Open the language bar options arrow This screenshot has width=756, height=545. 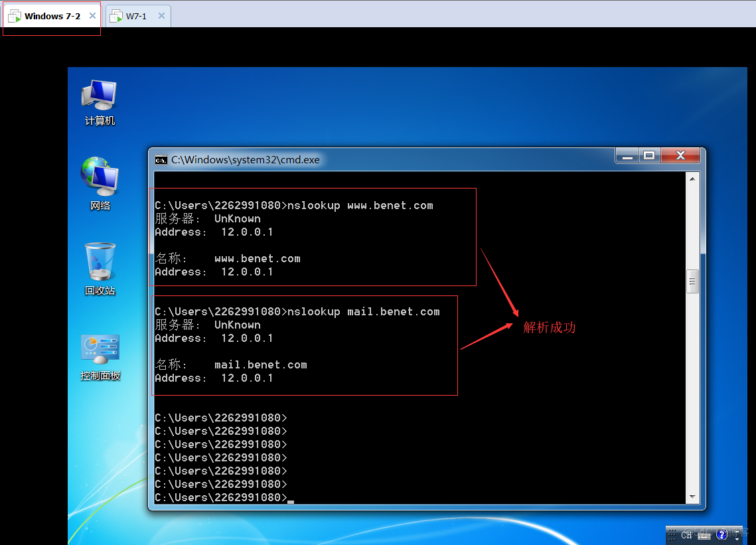click(737, 539)
